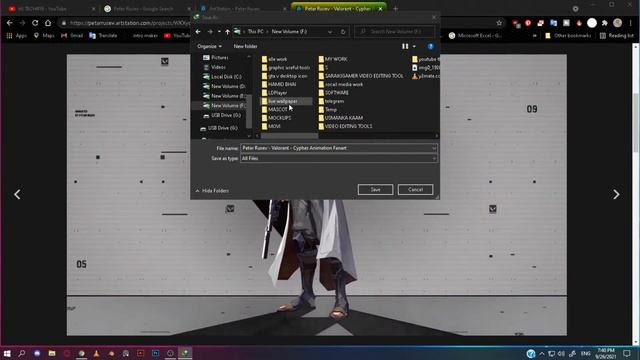Screen dimensions: 640x360
Task: Go up one folder level in the dialog
Action: point(227,32)
